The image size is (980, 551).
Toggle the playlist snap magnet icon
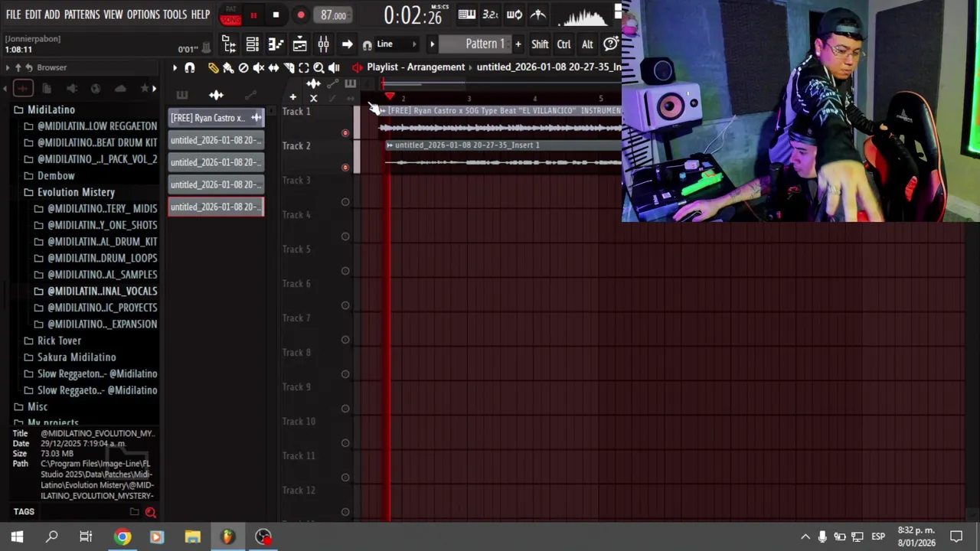click(x=190, y=67)
